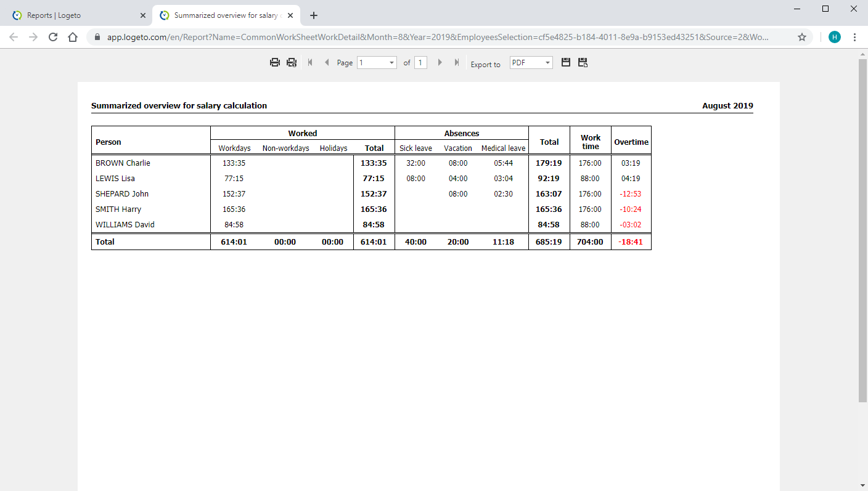
Task: Go back in browser history
Action: pyautogui.click(x=14, y=37)
